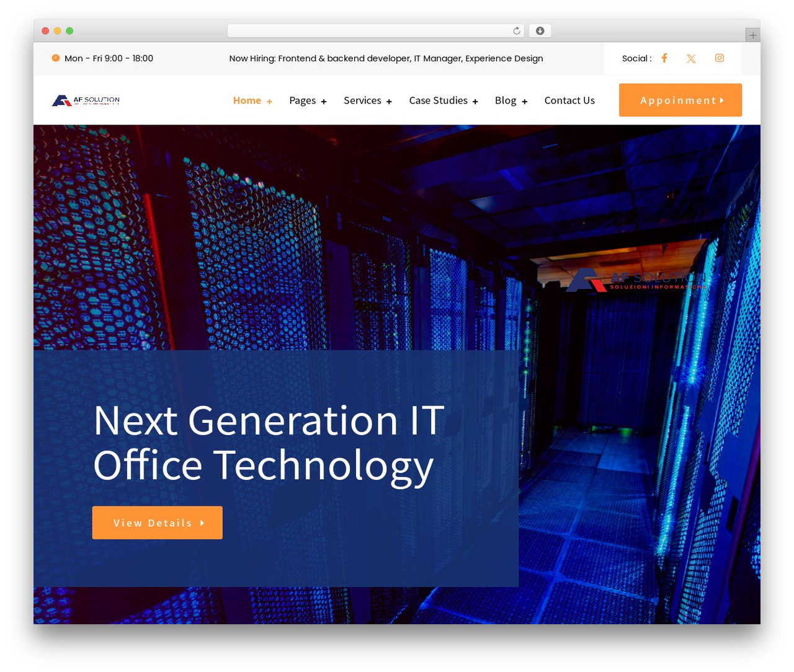Click the orange Appoinment button

[x=680, y=100]
